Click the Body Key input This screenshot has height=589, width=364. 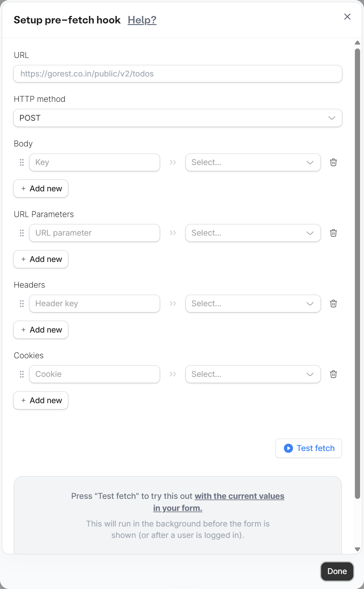(95, 162)
